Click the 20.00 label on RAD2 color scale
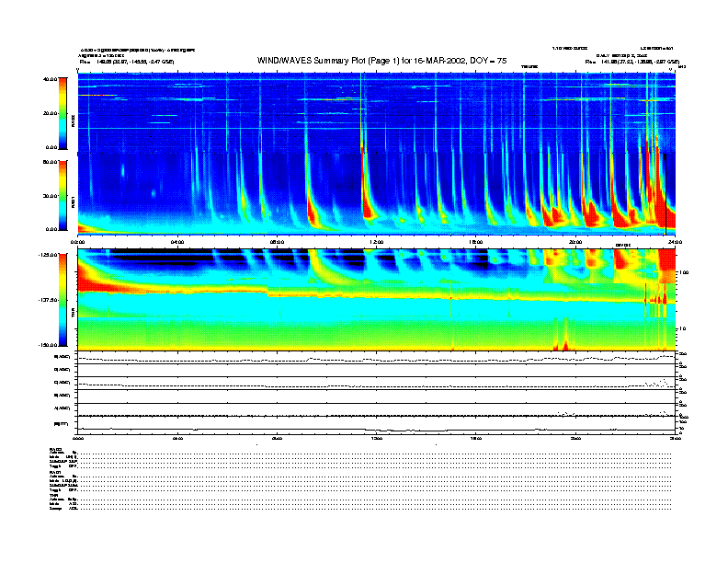Screen dimensions: 728x563 pos(50,113)
